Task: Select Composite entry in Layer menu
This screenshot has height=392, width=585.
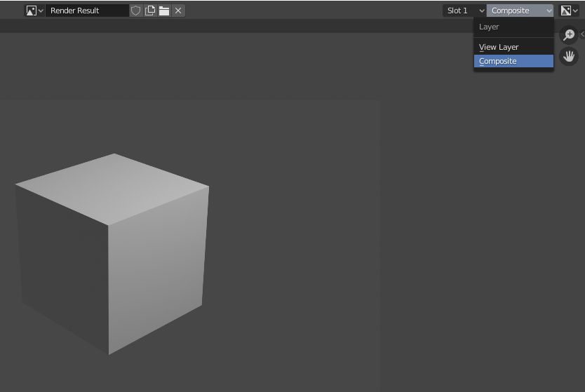Action: pyautogui.click(x=513, y=61)
